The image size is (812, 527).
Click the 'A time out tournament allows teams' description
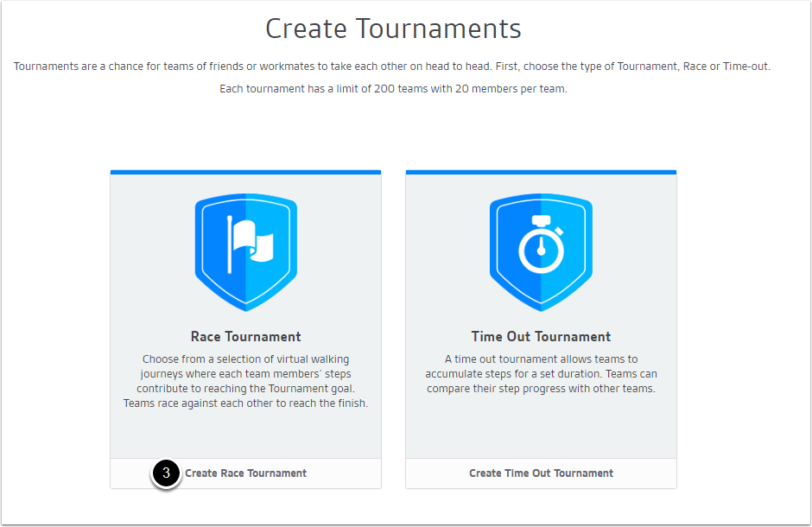coord(541,374)
